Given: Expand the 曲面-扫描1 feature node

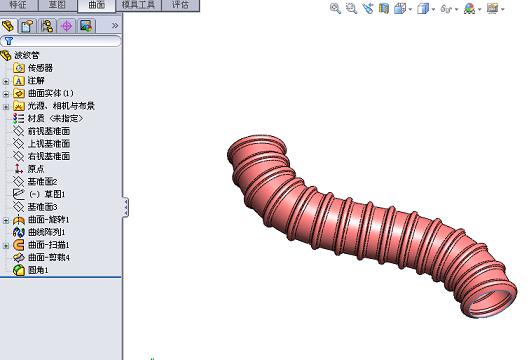Looking at the screenshot, I should tap(6, 246).
